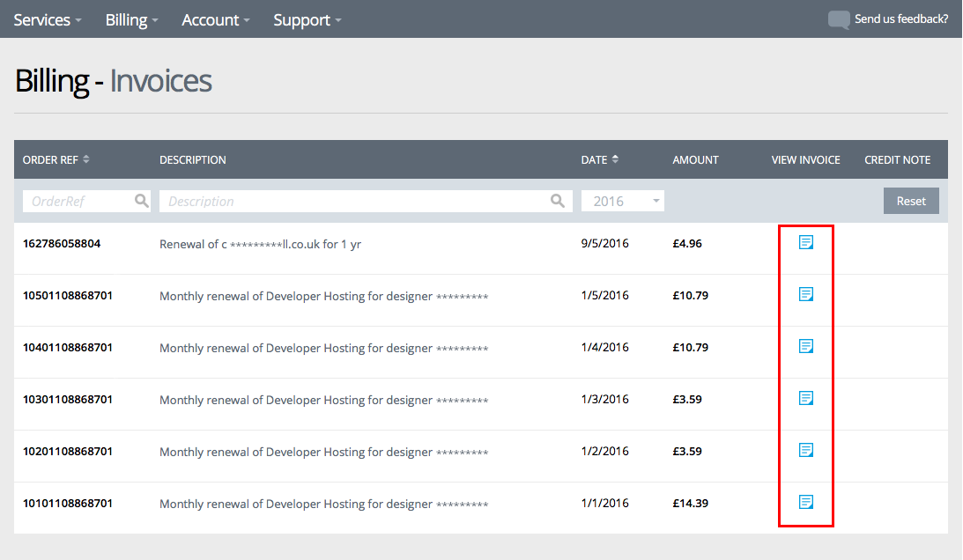
Task: Click the feedback speech bubble icon
Action: (x=838, y=19)
